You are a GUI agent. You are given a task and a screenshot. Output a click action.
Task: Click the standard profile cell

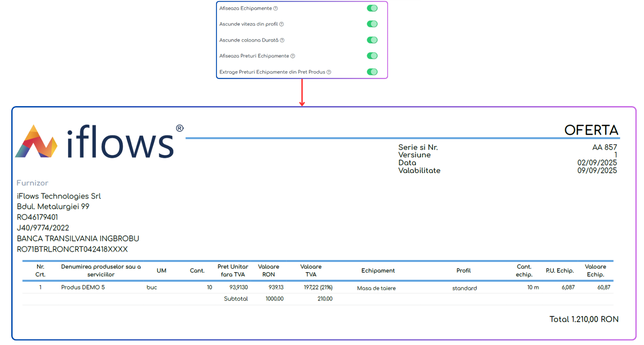[465, 288]
